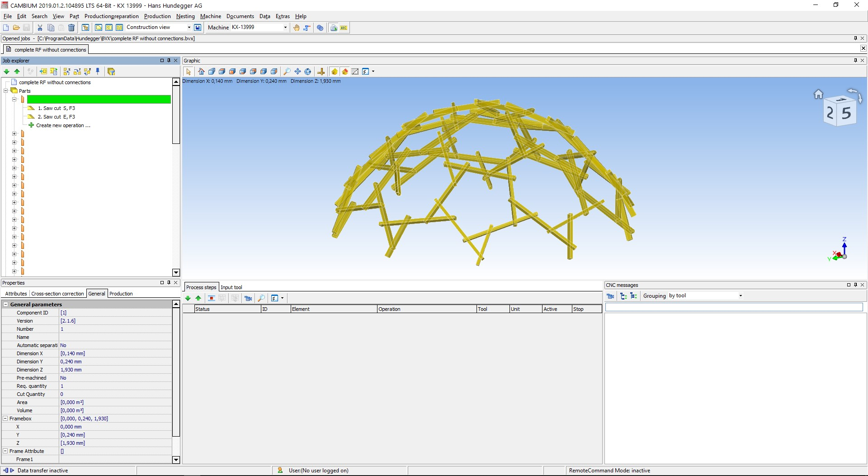
Task: Toggle auto-hide pin on Job explorer panel
Action: click(169, 61)
